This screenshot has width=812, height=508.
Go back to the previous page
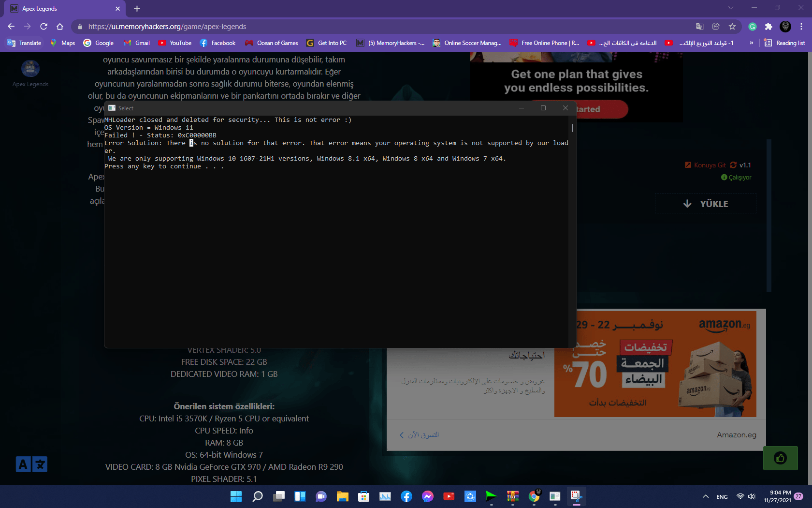point(11,27)
